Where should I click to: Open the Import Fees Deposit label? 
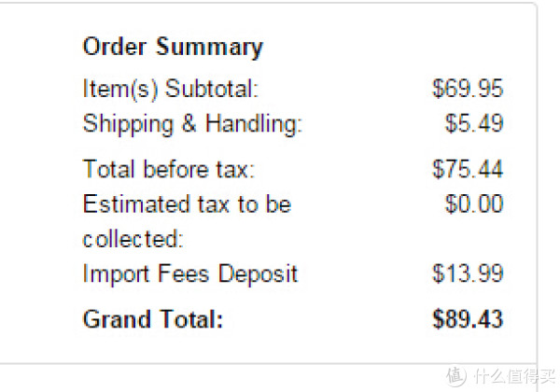[x=190, y=274]
